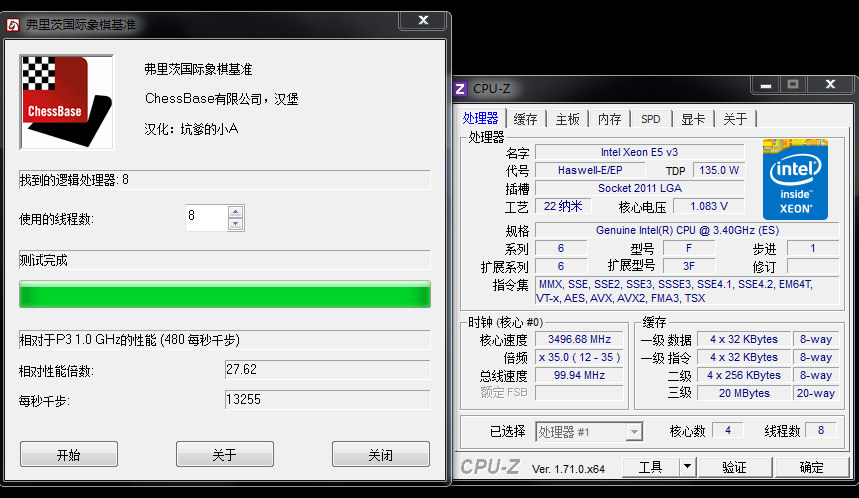
Task: Open the 关于 tab in CPU-Z
Action: coord(735,119)
